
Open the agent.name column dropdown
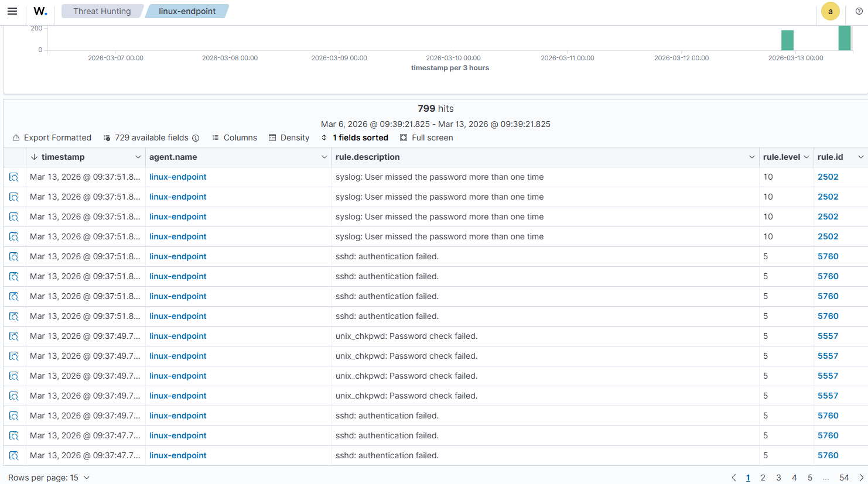pyautogui.click(x=324, y=157)
